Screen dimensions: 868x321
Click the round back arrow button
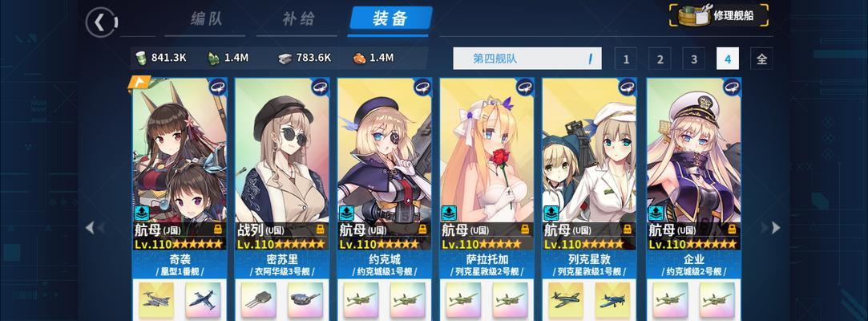(x=101, y=22)
